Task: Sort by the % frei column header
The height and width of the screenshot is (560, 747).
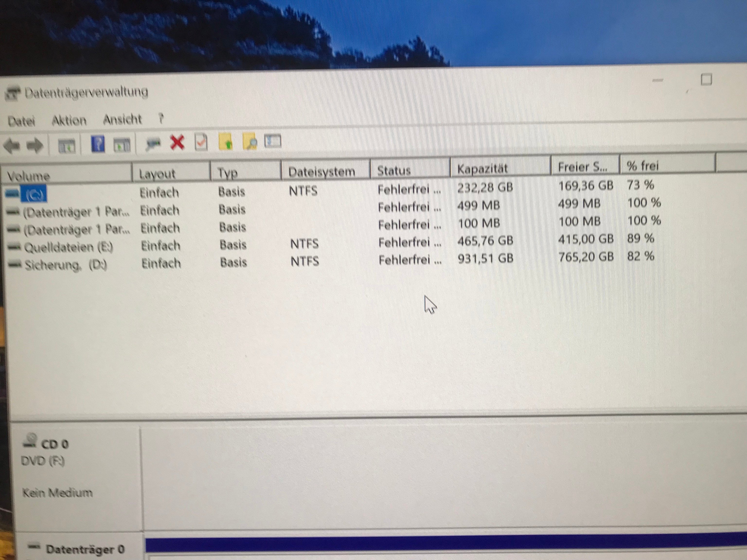Action: click(x=642, y=166)
